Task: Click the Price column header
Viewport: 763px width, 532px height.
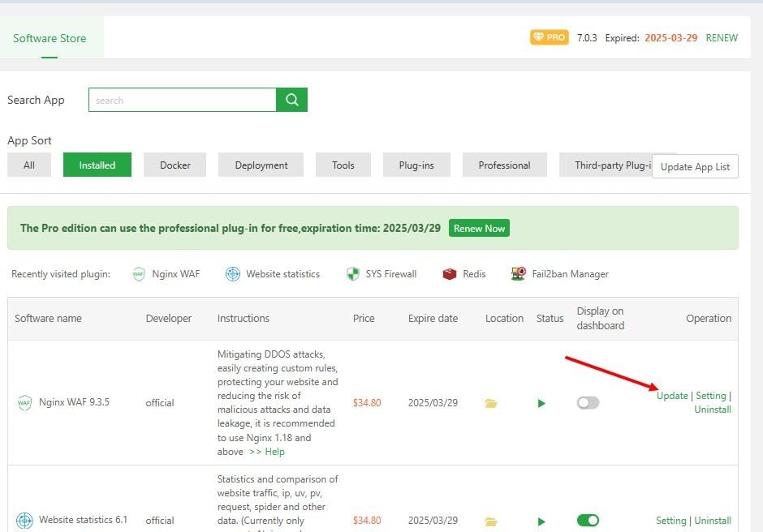Action: (364, 319)
